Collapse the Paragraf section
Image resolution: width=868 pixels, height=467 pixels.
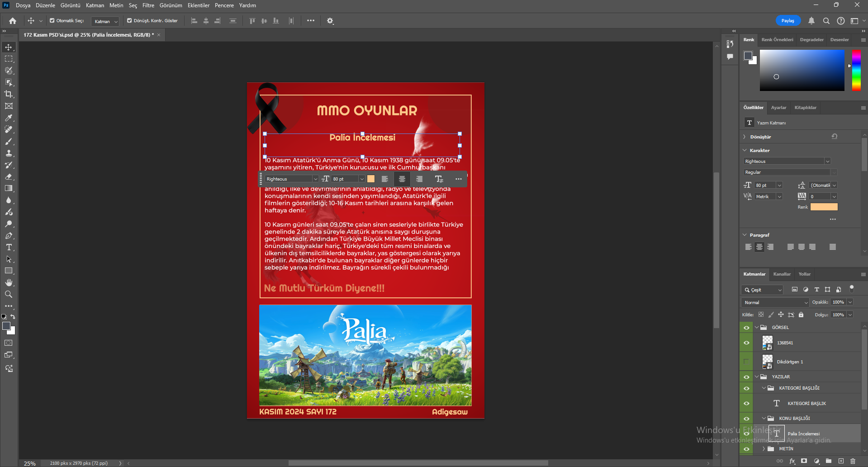[745, 235]
